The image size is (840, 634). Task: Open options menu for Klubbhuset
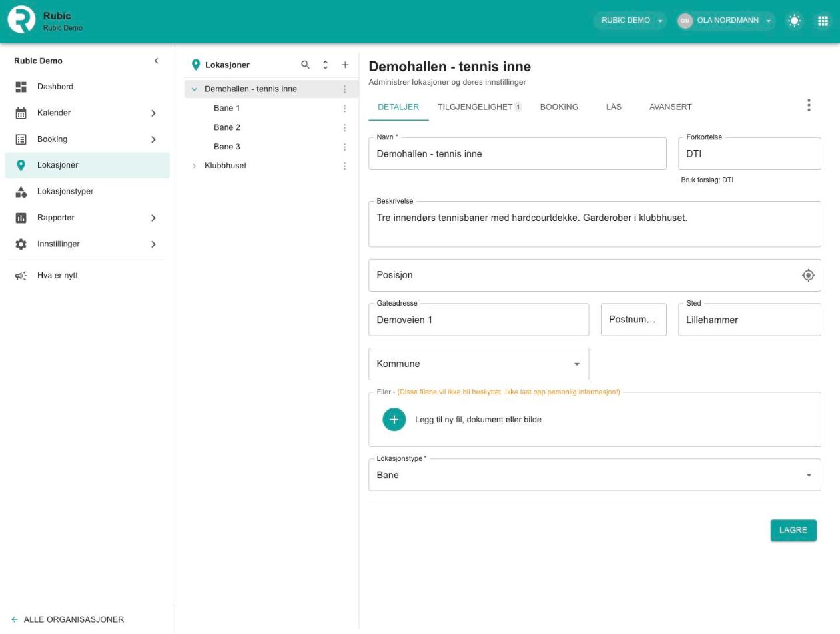click(344, 166)
